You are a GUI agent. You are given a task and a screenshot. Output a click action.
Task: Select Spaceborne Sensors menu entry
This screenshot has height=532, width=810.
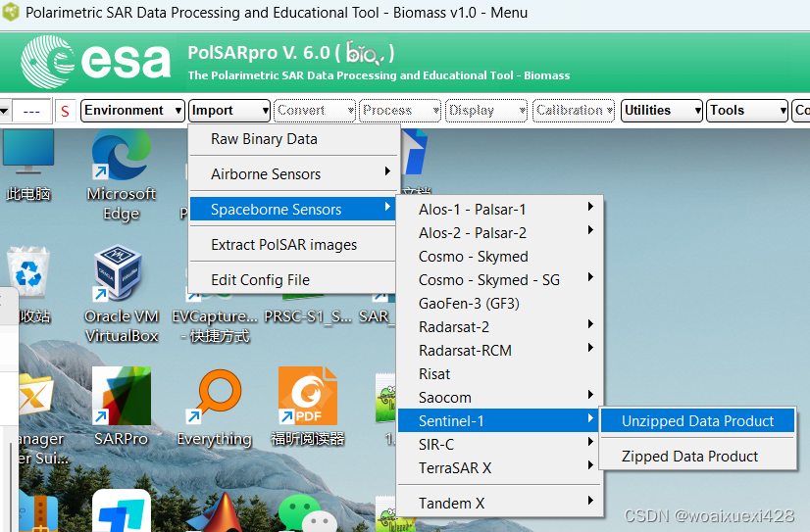click(292, 209)
